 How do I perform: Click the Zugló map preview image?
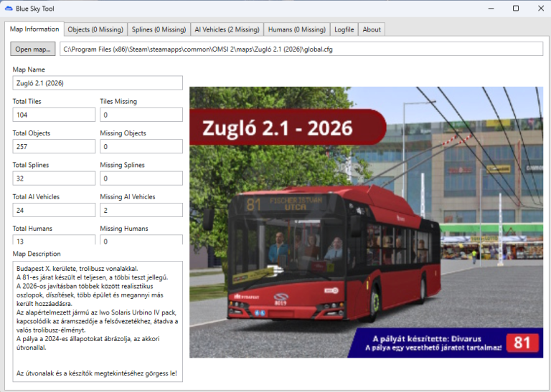click(366, 222)
